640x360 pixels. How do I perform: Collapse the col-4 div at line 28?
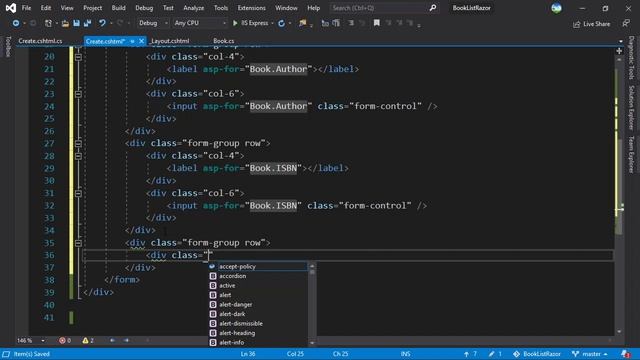78,156
